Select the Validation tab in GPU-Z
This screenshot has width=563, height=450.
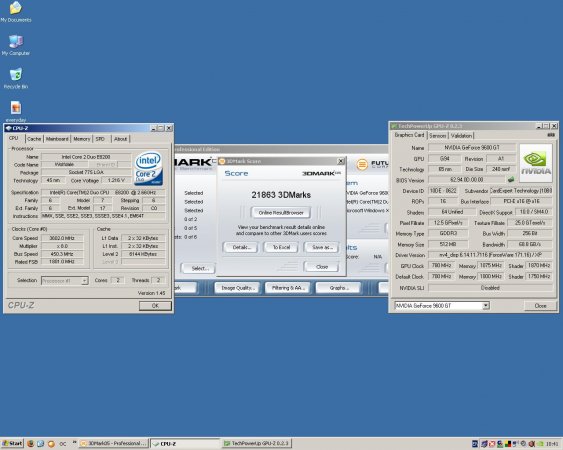461,136
